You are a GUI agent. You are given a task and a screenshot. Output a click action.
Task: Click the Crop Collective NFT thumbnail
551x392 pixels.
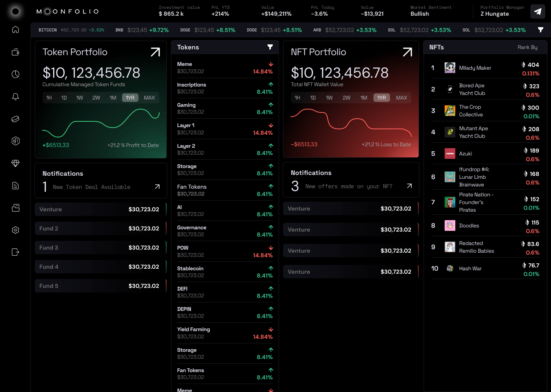click(x=450, y=111)
